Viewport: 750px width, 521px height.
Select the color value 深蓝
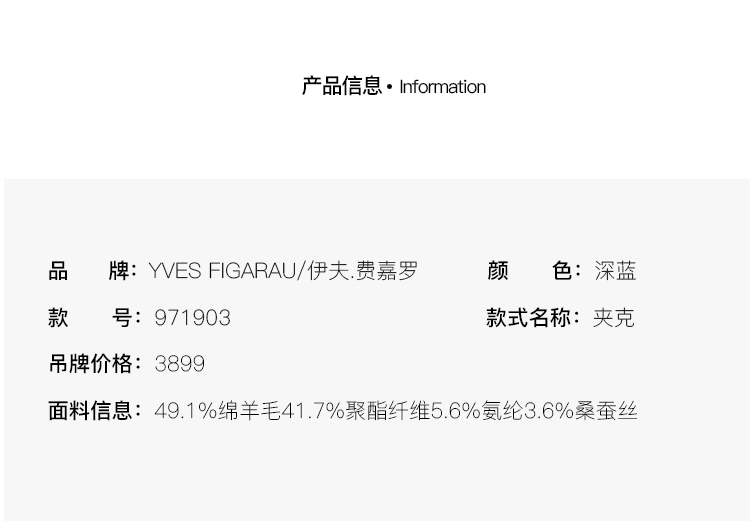tap(615, 271)
